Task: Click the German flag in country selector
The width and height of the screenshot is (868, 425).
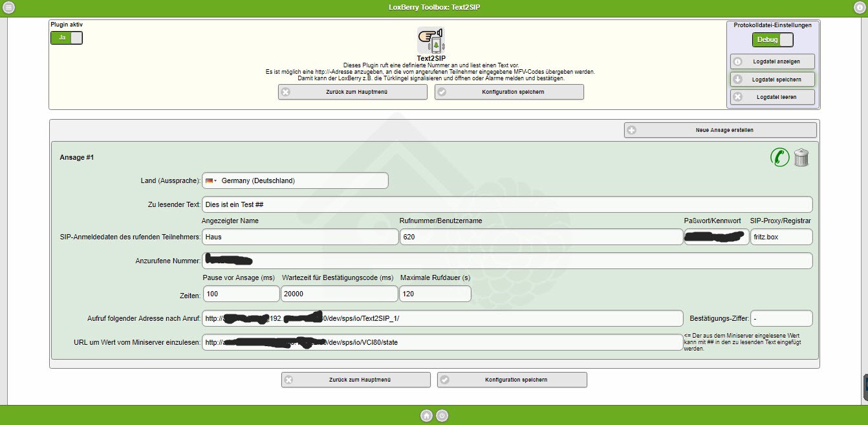Action: click(x=210, y=181)
